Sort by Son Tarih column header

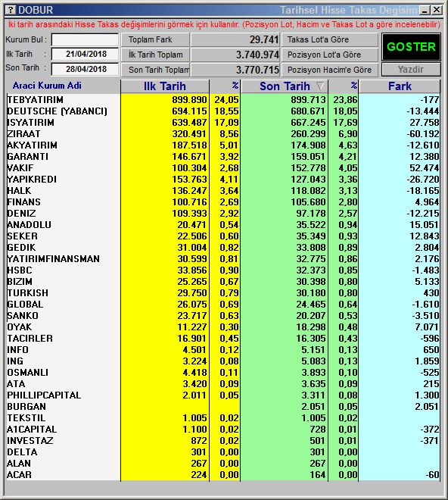[x=285, y=86]
